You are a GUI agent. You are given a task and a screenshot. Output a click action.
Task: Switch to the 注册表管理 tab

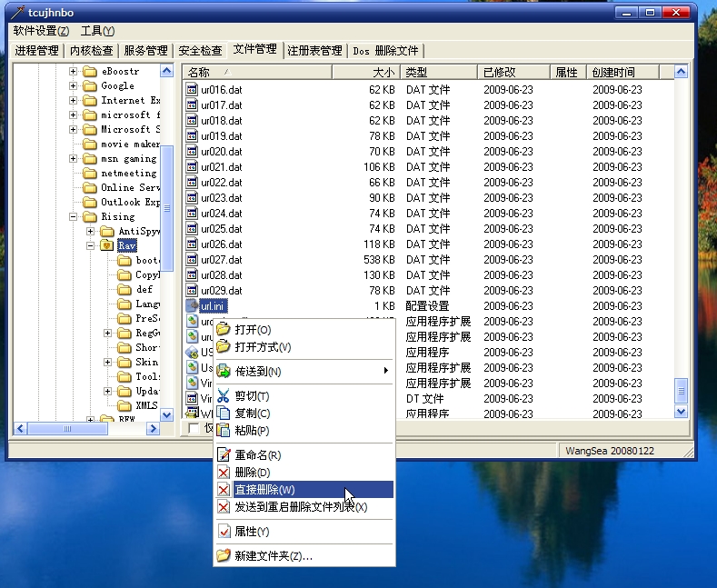pyautogui.click(x=315, y=50)
